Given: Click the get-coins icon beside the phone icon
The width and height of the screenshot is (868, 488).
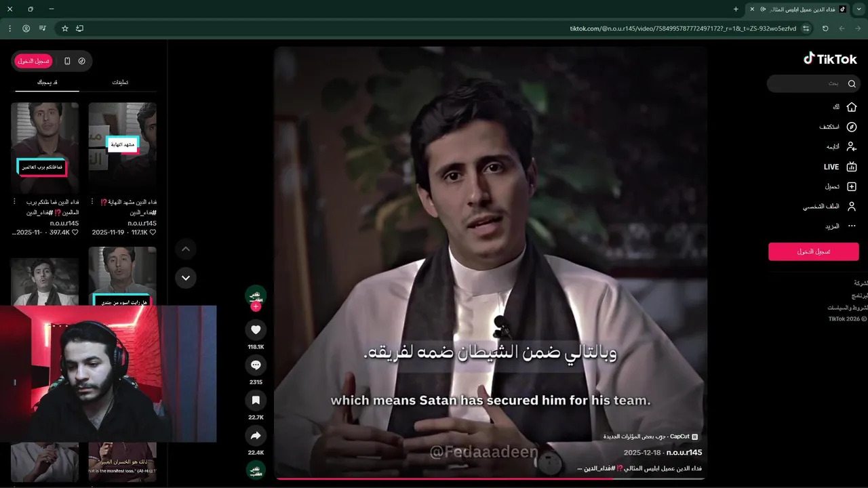Looking at the screenshot, I should 82,61.
